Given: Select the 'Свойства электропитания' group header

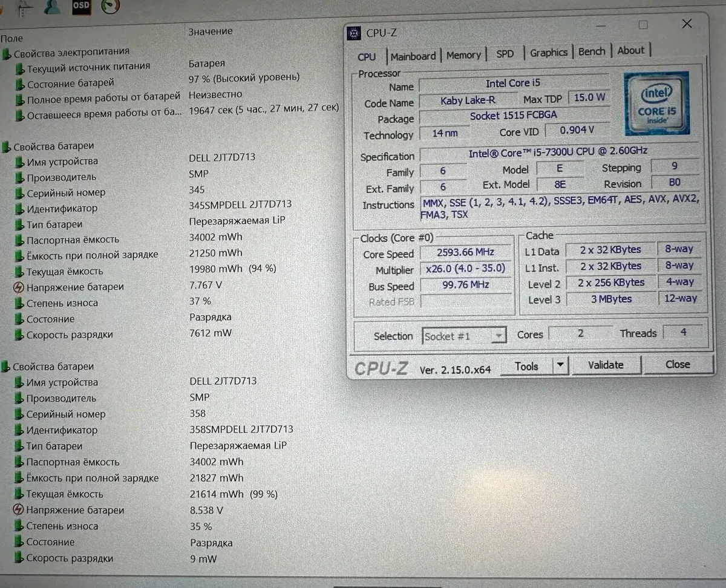Looking at the screenshot, I should pos(71,53).
